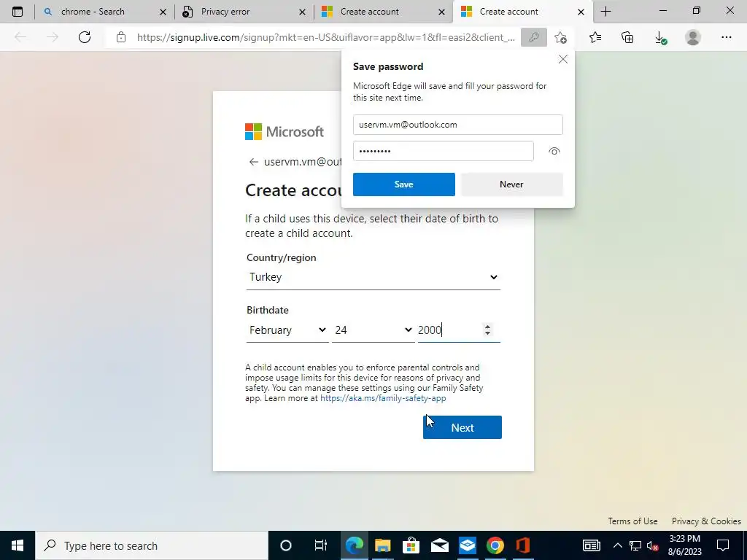Open the taskbar clock and date
Image resolution: width=747 pixels, height=560 pixels.
[684, 545]
